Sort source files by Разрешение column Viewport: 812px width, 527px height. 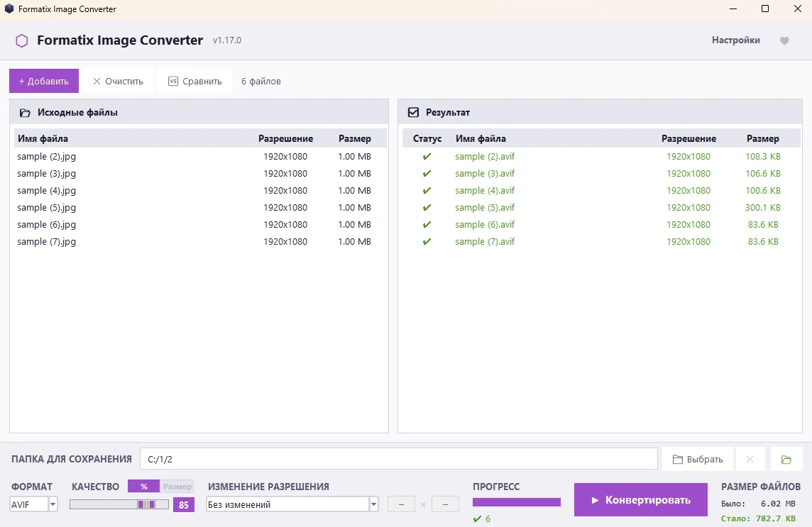point(286,139)
